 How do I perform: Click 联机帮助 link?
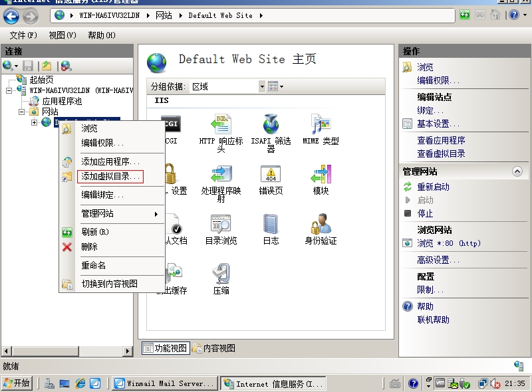(x=433, y=320)
